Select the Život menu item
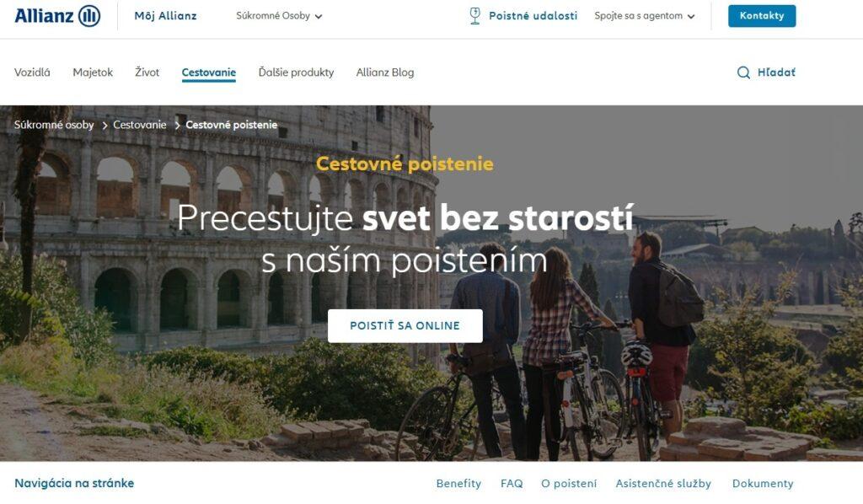Viewport: 863px width, 504px height. click(147, 72)
